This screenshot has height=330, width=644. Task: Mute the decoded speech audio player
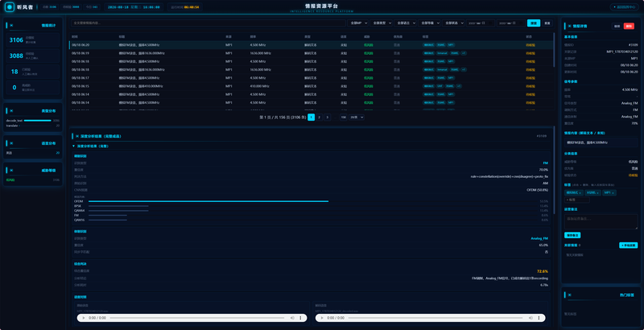click(x=531, y=318)
